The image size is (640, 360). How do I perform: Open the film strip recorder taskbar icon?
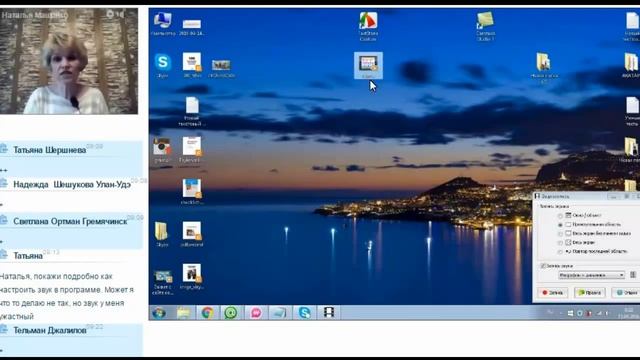pyautogui.click(x=329, y=313)
